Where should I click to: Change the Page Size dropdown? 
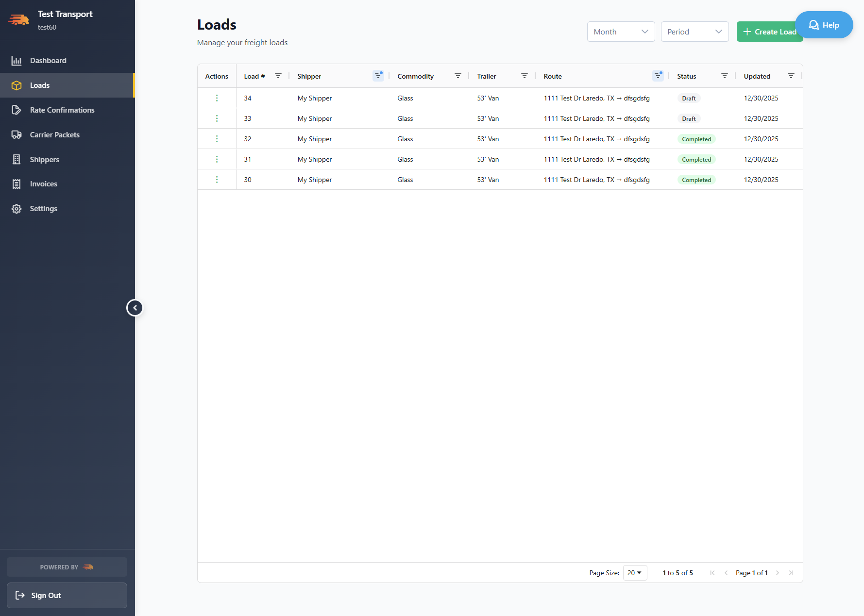tap(635, 573)
